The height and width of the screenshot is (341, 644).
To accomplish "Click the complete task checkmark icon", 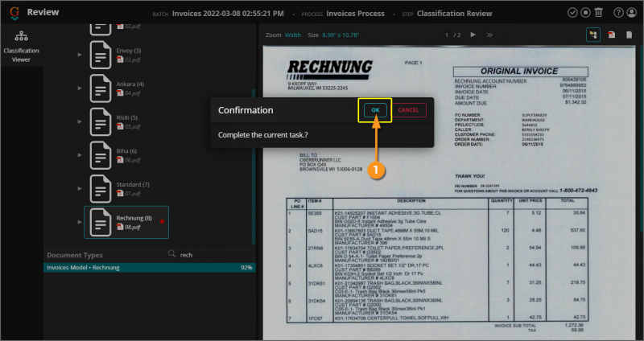I will point(572,13).
